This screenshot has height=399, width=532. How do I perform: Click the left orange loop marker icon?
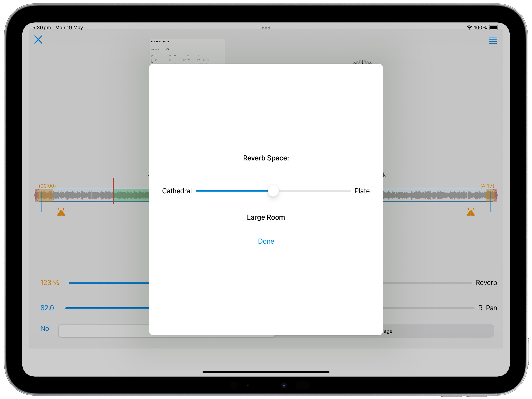[x=61, y=212]
